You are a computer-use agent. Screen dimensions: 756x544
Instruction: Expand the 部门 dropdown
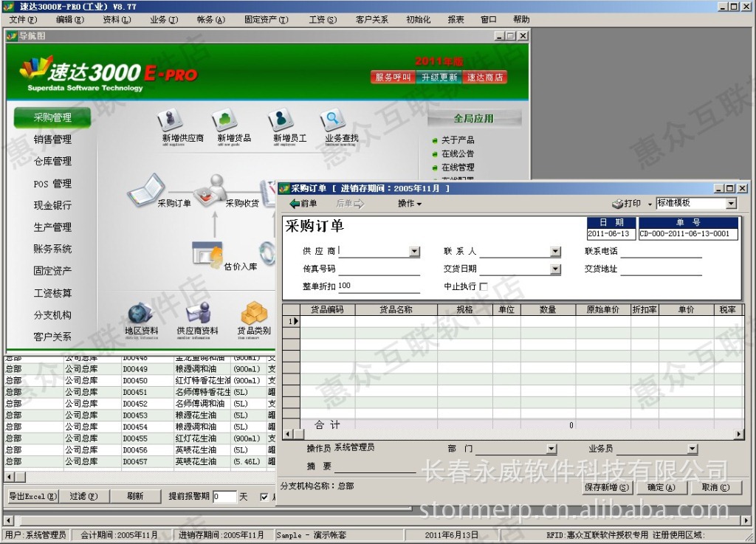click(551, 449)
